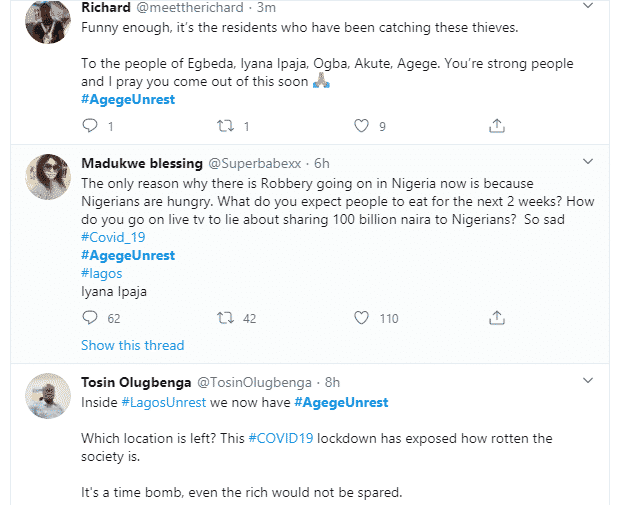Screen dimensions: 619x505
Task: Click #AgegeUnrest hashtag in Richard's tweet
Action: 127,99
